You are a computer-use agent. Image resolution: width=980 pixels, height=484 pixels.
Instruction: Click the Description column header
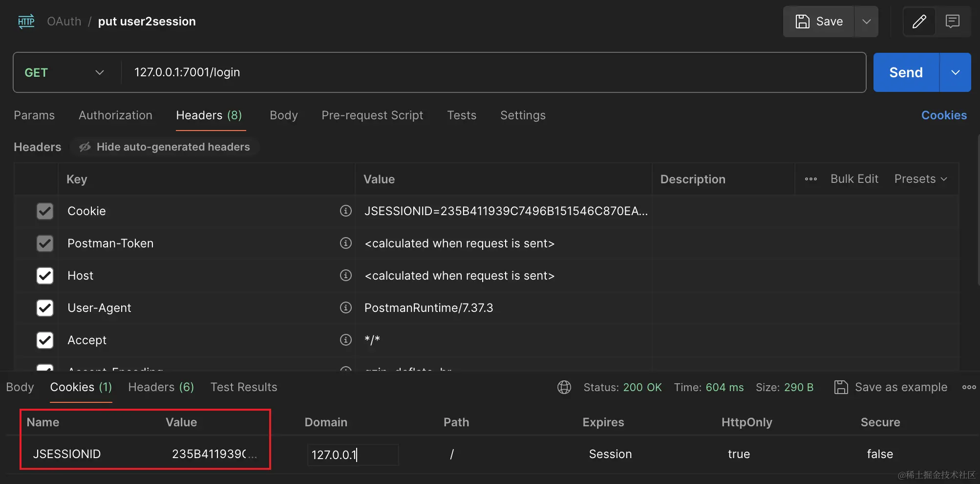click(693, 179)
